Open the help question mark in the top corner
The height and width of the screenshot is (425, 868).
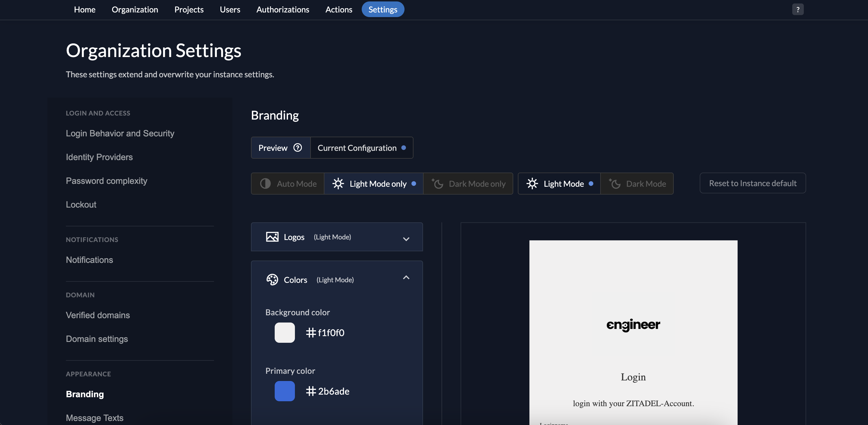pyautogui.click(x=797, y=9)
